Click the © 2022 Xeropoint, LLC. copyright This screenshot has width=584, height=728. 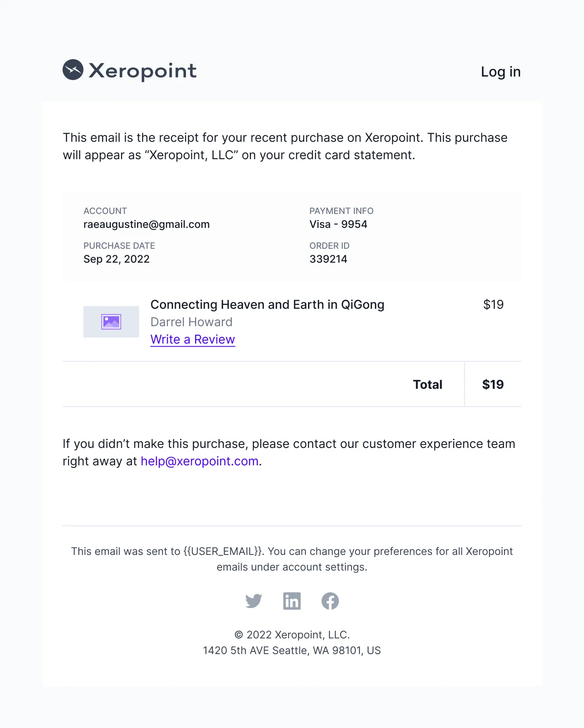click(x=292, y=635)
